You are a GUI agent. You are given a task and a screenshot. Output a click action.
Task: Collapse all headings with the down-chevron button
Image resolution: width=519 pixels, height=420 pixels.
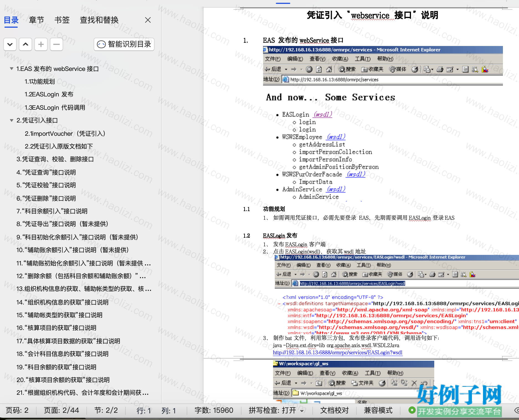pos(10,44)
